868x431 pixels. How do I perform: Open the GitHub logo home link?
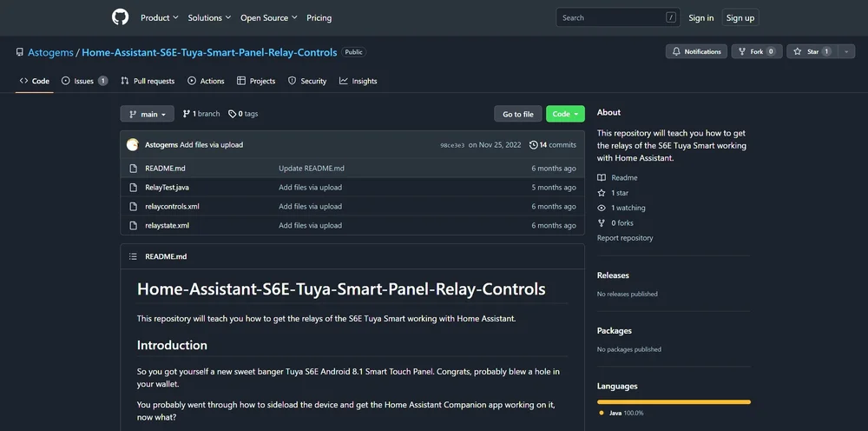(120, 17)
